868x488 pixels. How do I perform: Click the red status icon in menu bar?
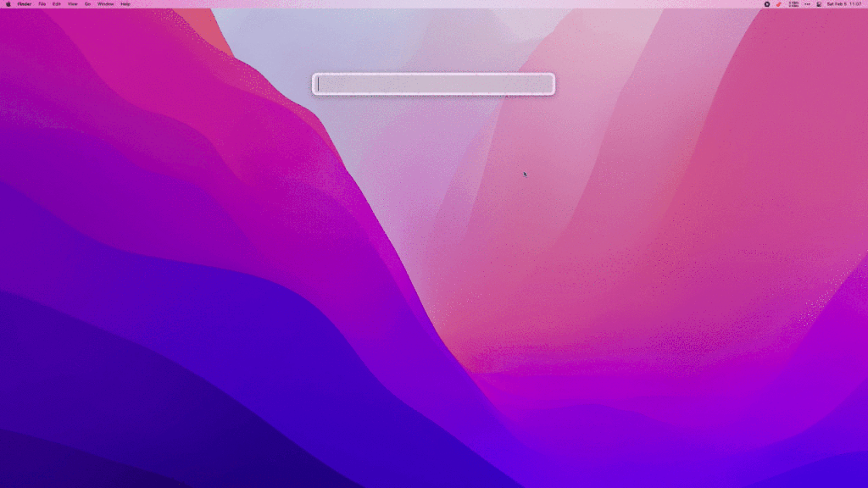(779, 4)
